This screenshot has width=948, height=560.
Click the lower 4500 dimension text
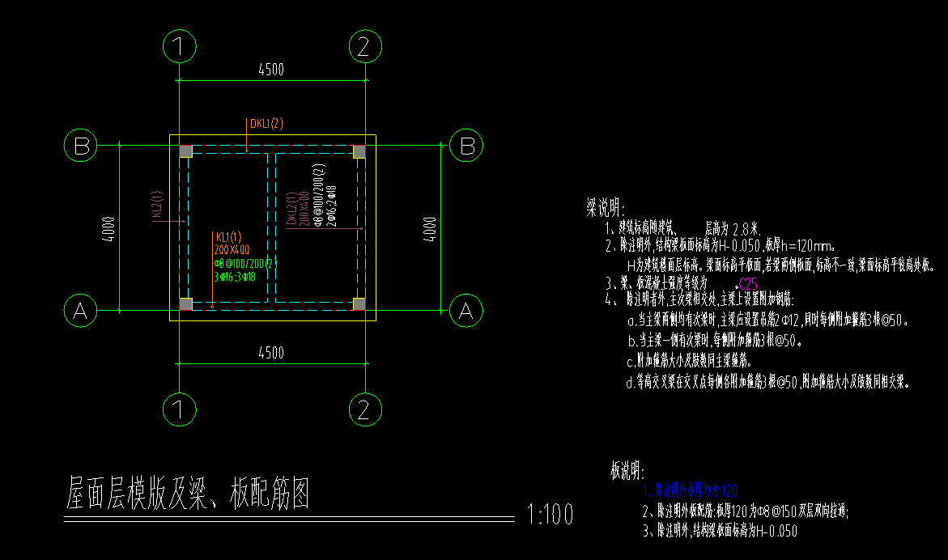(271, 353)
